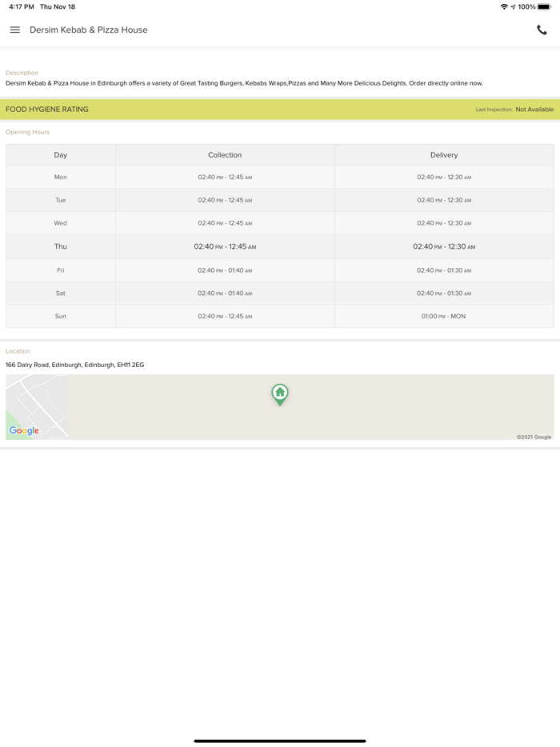Tap the Collection column header
This screenshot has height=747, width=560.
(x=225, y=155)
